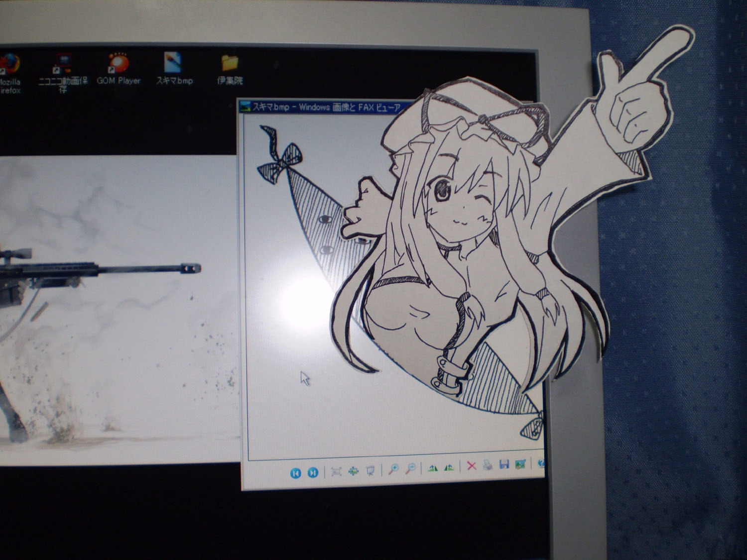
Task: Save a copy using the floppy disk icon
Action: tap(504, 465)
